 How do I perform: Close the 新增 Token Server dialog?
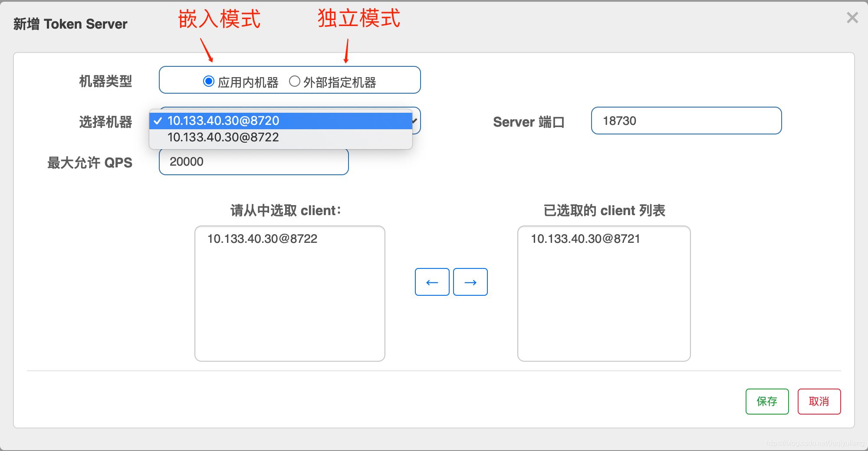point(852,18)
